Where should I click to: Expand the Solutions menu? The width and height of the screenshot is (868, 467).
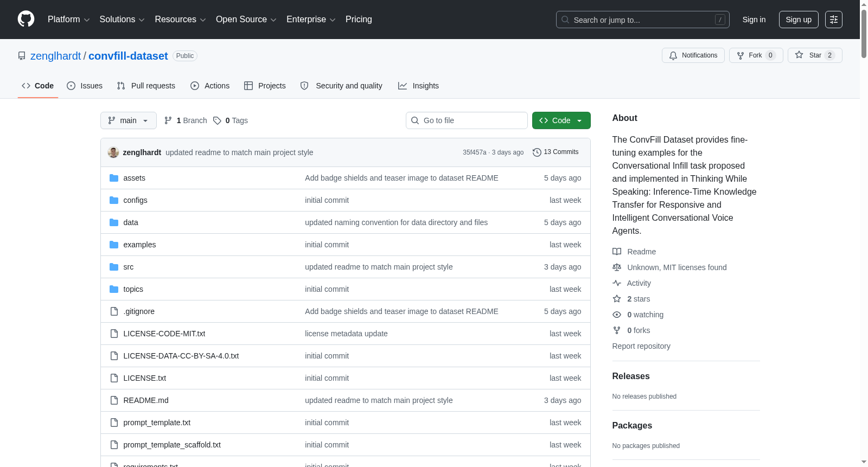(122, 20)
